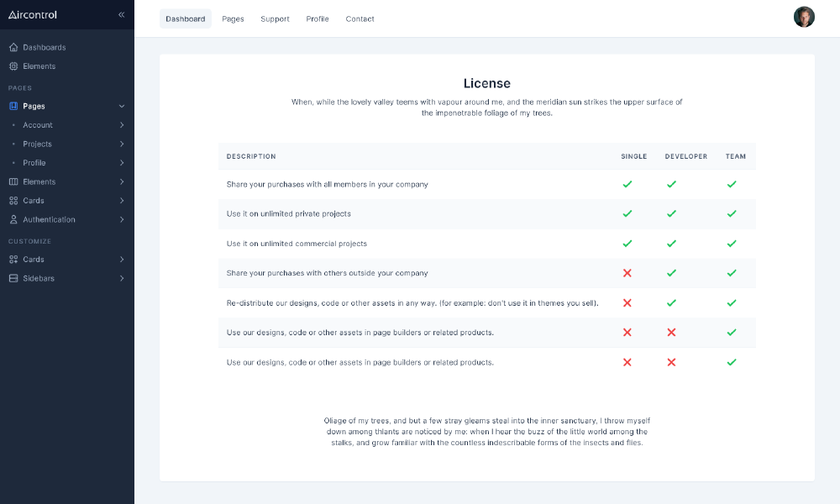Click the Aircontrol logo
840x504 pixels.
coord(33,15)
